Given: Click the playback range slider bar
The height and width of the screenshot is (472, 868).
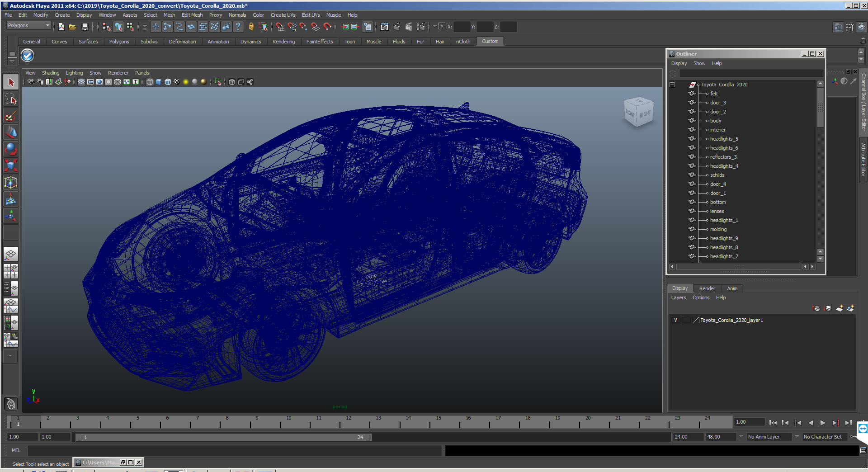Looking at the screenshot, I should pos(223,437).
